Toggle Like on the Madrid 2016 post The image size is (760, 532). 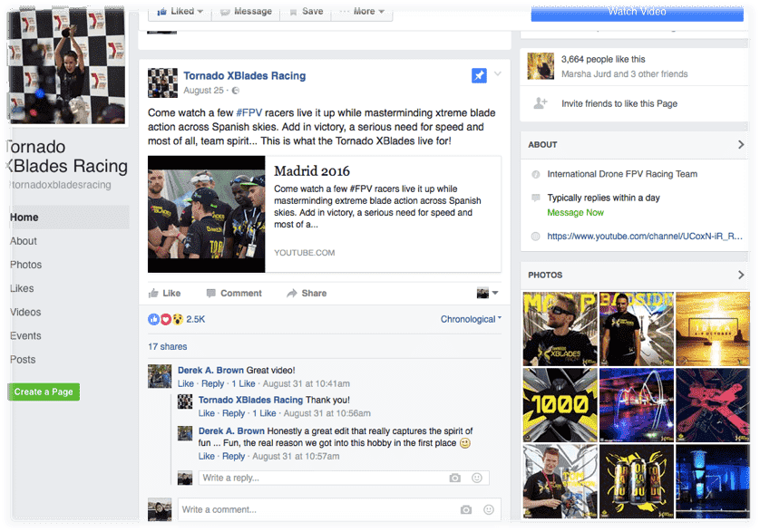pos(164,294)
